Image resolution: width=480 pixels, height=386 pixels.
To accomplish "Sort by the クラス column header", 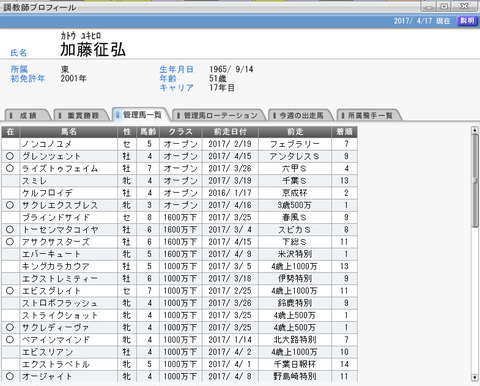I will [x=181, y=132].
